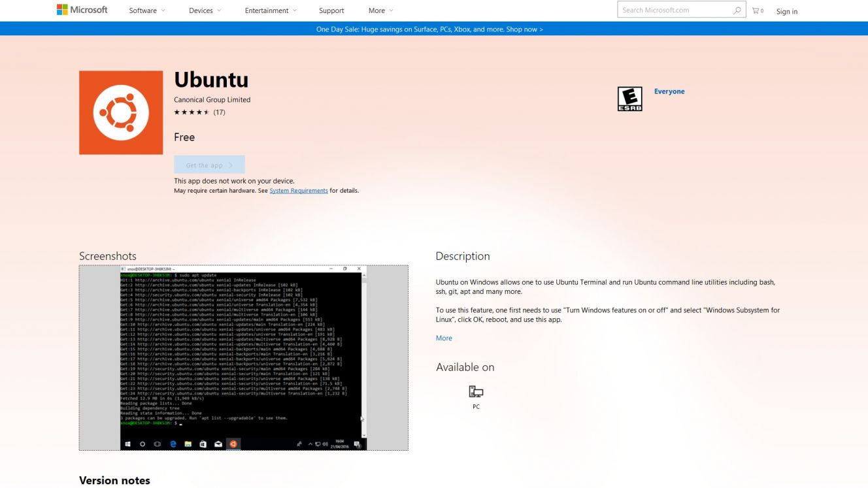
Task: Expand the More menu
Action: [x=381, y=10]
